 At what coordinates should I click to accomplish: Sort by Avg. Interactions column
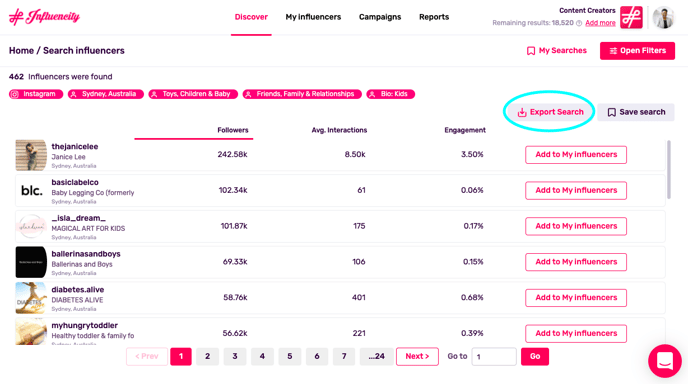point(339,130)
